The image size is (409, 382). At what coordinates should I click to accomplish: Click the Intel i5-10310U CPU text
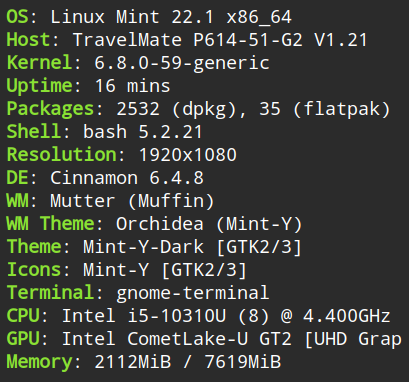tap(144, 316)
